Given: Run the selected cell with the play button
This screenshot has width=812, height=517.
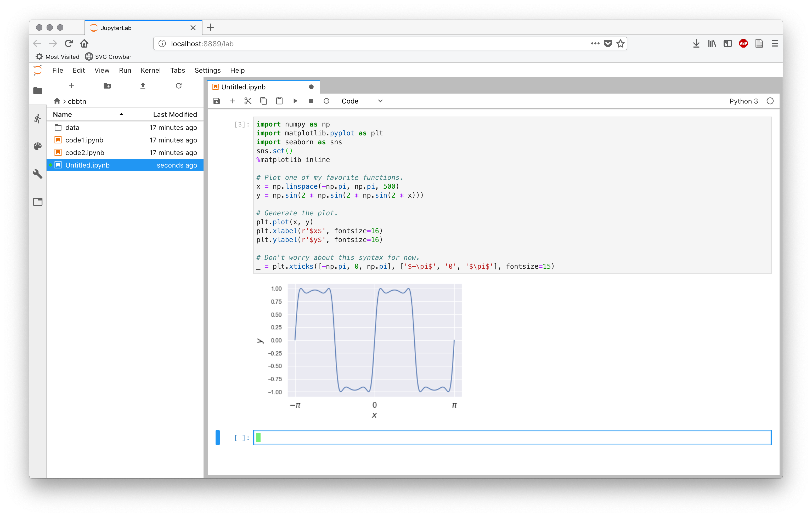Looking at the screenshot, I should (295, 101).
